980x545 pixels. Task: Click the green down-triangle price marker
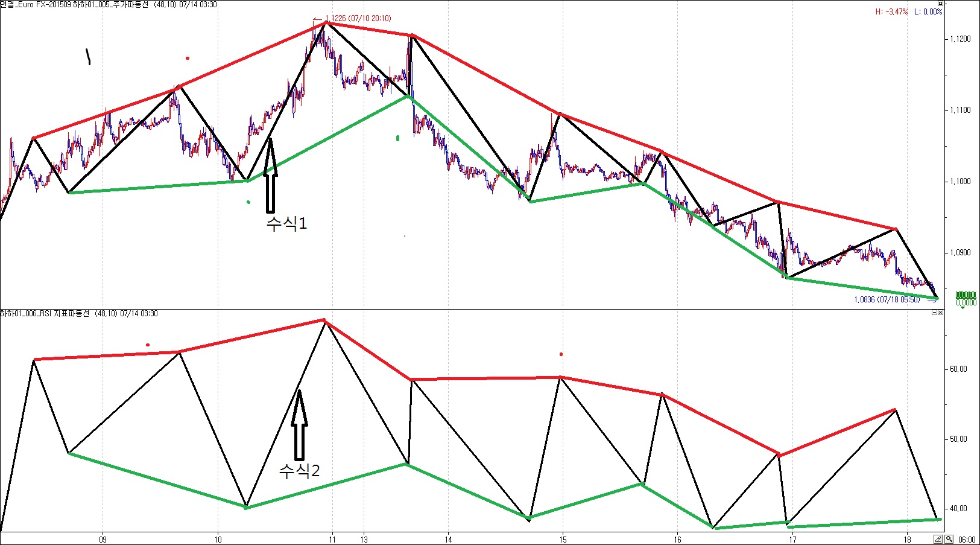tap(963, 307)
